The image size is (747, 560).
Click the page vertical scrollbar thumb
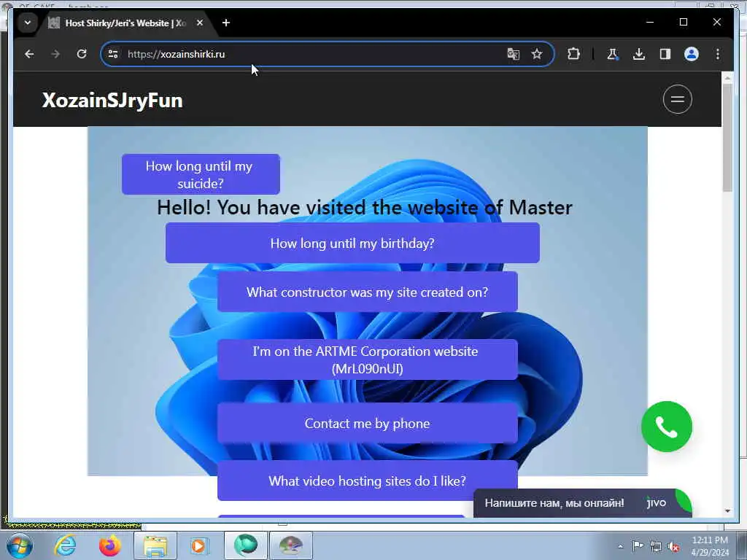point(727,138)
